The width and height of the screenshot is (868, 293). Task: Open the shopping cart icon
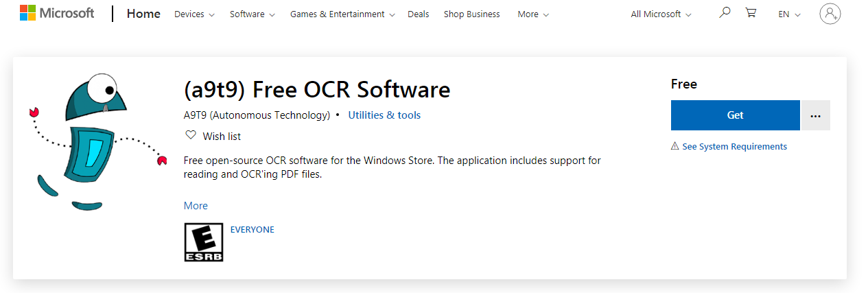click(751, 13)
